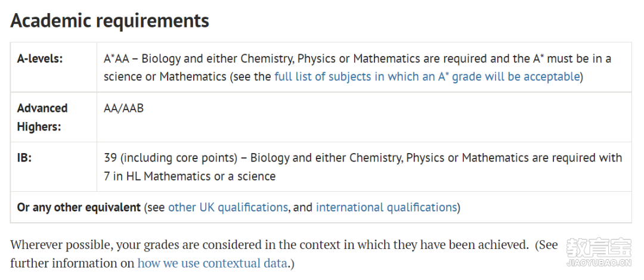Image resolution: width=644 pixels, height=280 pixels.
Task: Open the full list of acceptable A* subjects link
Action: coord(427,77)
